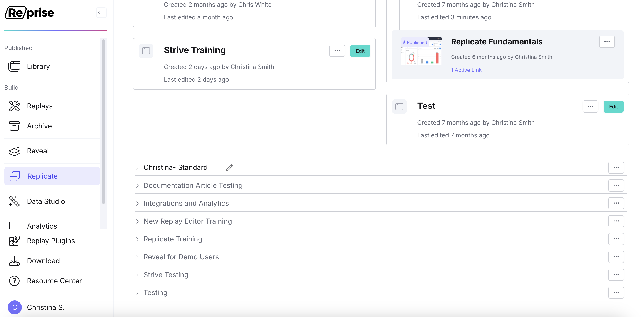Expand the Documentation Article Testing folder
The height and width of the screenshot is (317, 644).
(137, 185)
